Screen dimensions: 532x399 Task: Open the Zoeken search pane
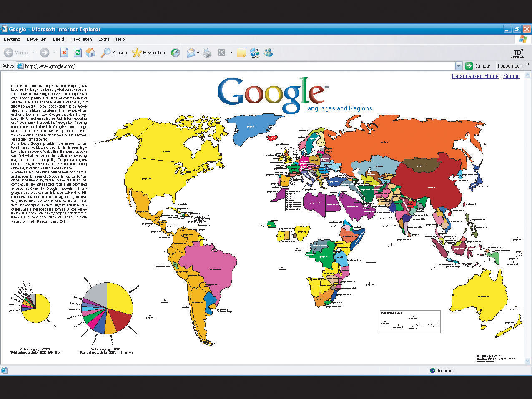[x=114, y=53]
